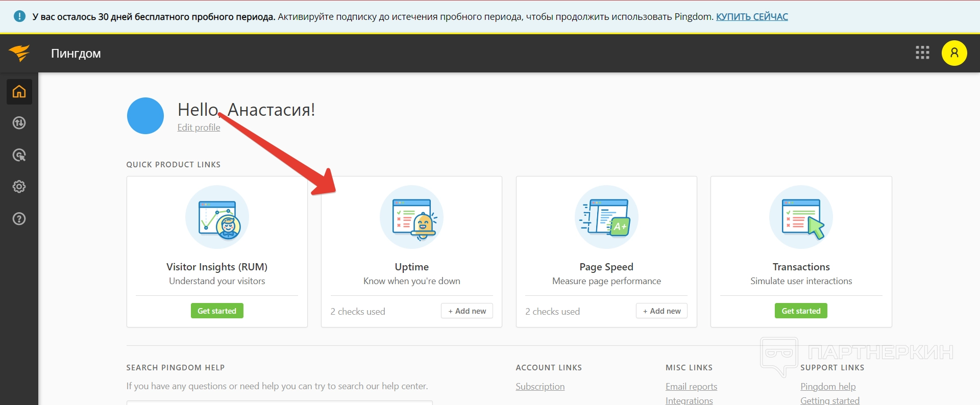Click the 'Understand your visitors' text
The width and height of the screenshot is (980, 405).
point(217,281)
